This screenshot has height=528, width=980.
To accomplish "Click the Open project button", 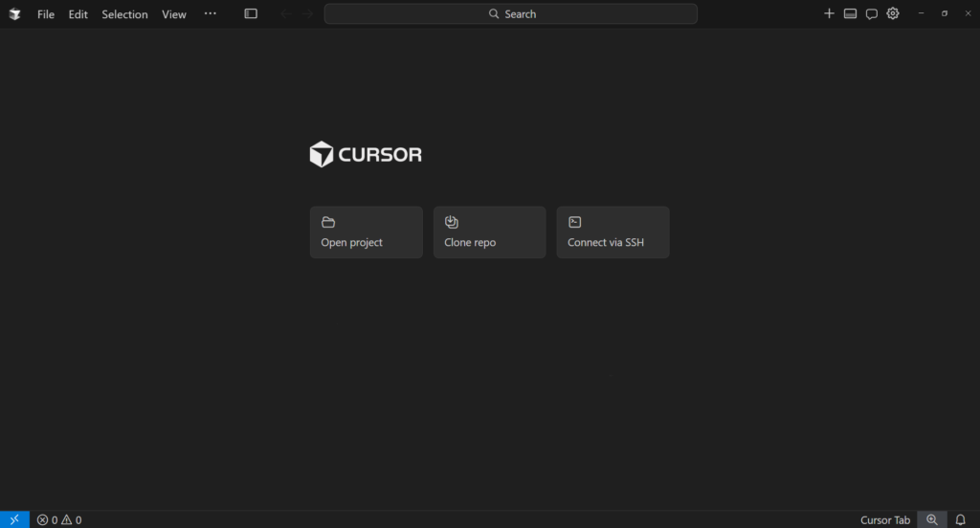I will 367,232.
